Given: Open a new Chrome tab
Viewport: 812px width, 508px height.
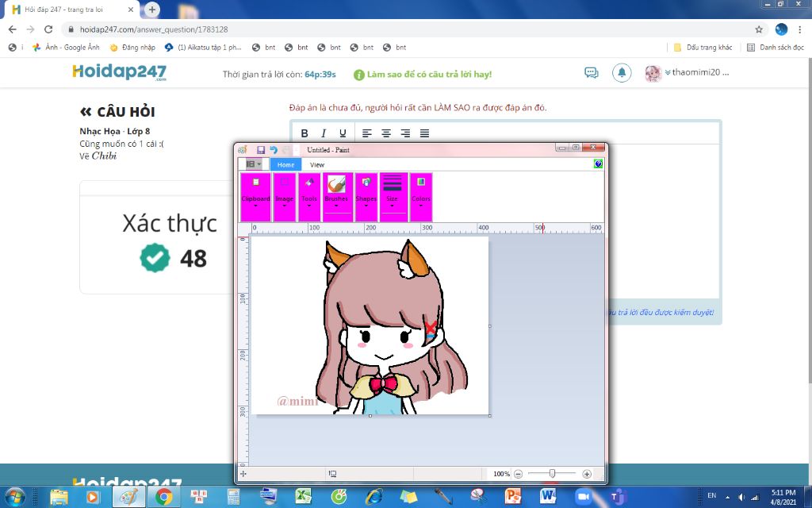Looking at the screenshot, I should click(151, 10).
